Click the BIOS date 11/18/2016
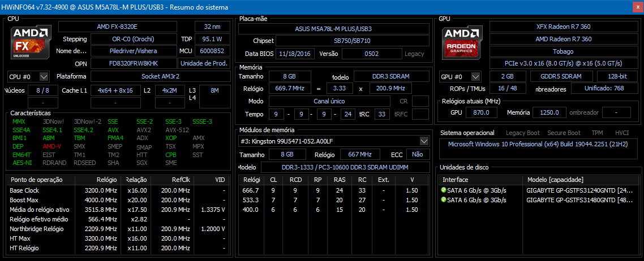The image size is (644, 261). pyautogui.click(x=295, y=54)
